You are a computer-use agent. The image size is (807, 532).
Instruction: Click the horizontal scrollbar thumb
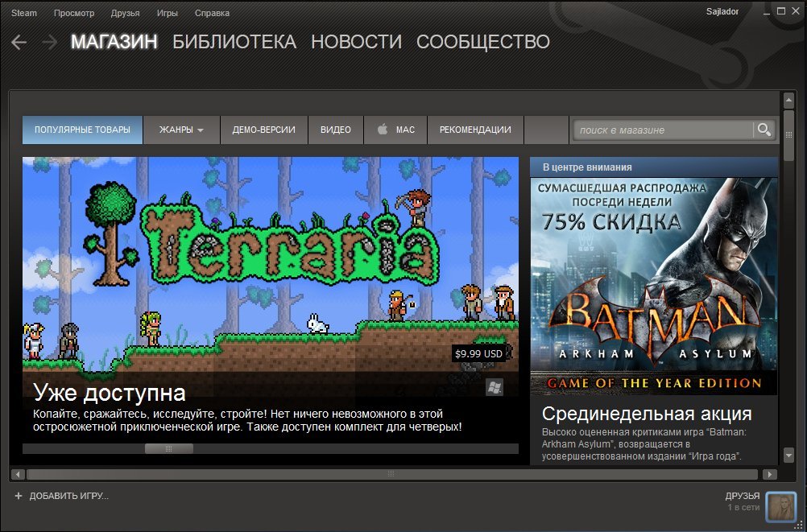pyautogui.click(x=392, y=474)
